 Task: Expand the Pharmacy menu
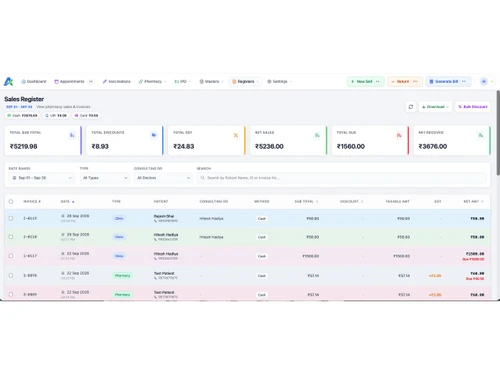point(152,81)
